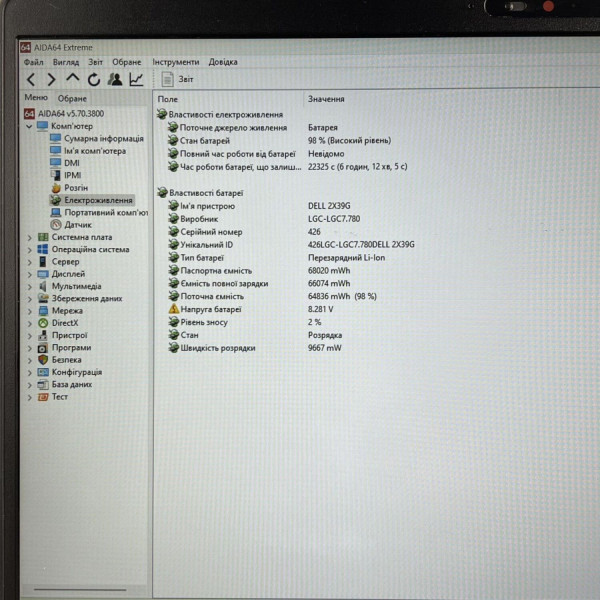Select the Серійний номер row
Image resolution: width=600 pixels, height=600 pixels.
pos(244,232)
